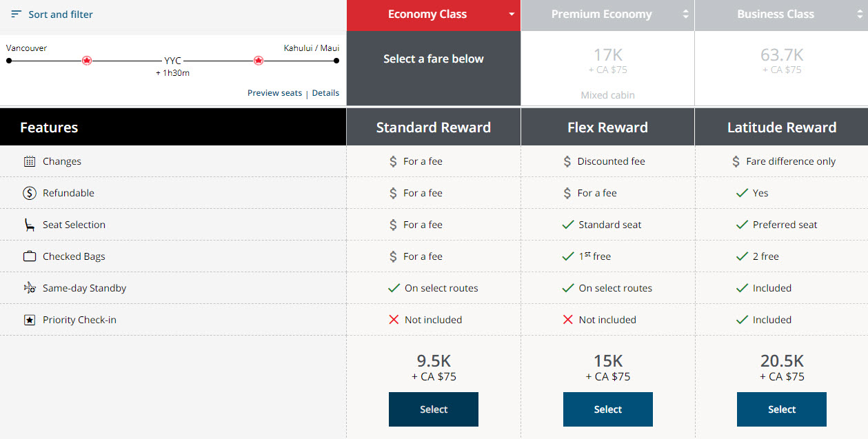Click the circled dollar Refundable icon
This screenshot has width=868, height=439.
(29, 193)
